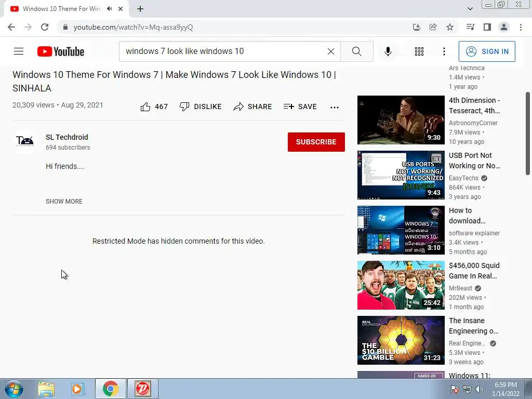Open Windows Explorer from the taskbar

(x=46, y=389)
